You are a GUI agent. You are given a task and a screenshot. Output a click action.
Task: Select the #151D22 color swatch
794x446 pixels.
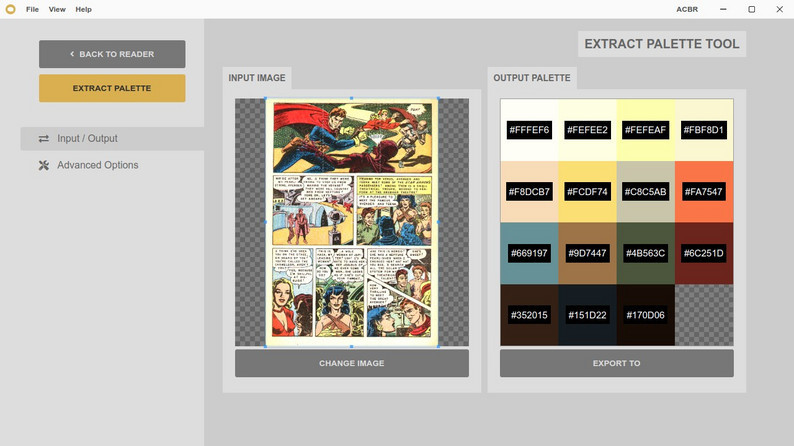tap(587, 315)
